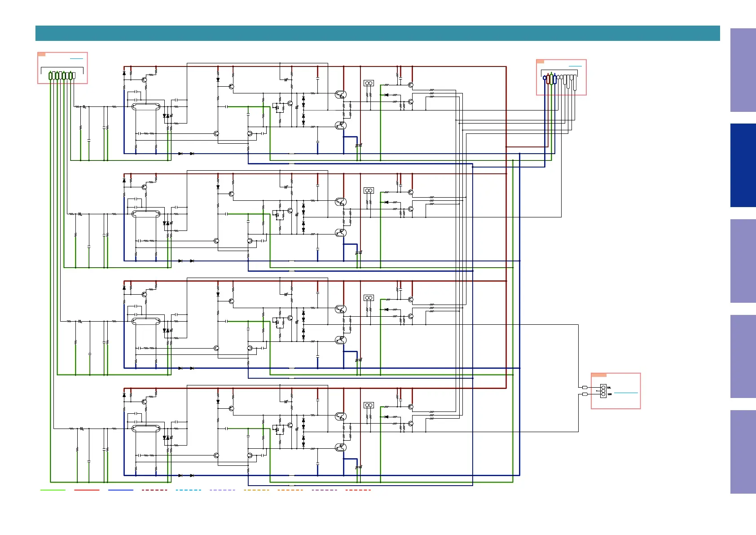Click the orange tag in the bottom-right connector box
The height and width of the screenshot is (535, 756).
coord(599,375)
